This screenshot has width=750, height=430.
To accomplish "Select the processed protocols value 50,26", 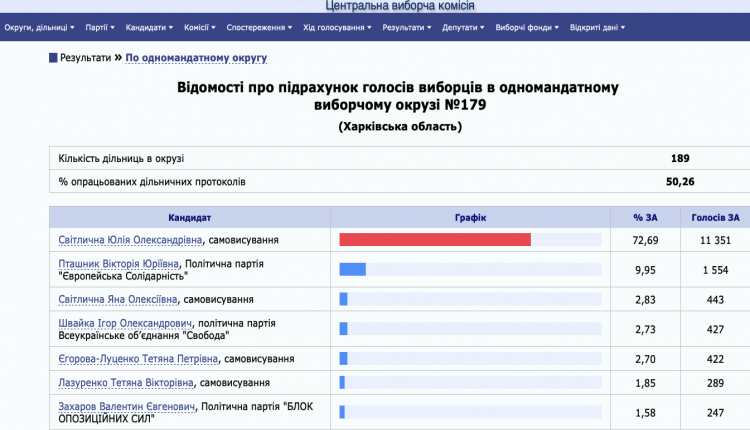I will click(680, 182).
